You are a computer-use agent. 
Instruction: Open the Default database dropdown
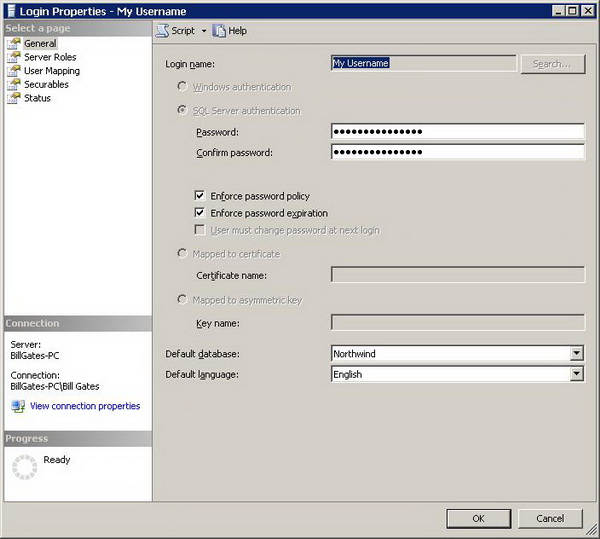[576, 353]
